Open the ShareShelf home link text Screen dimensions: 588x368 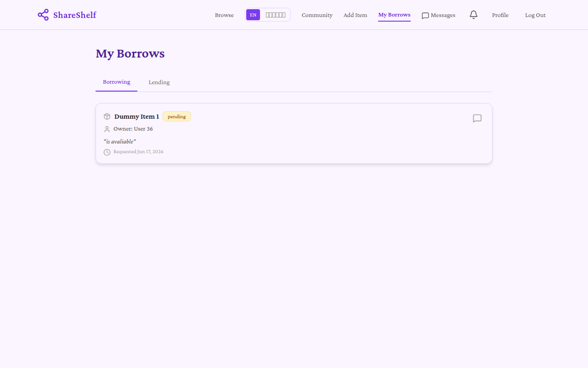[74, 15]
